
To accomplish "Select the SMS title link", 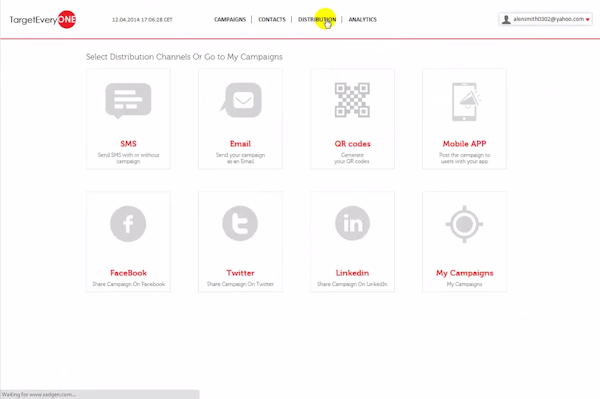I will pyautogui.click(x=128, y=144).
